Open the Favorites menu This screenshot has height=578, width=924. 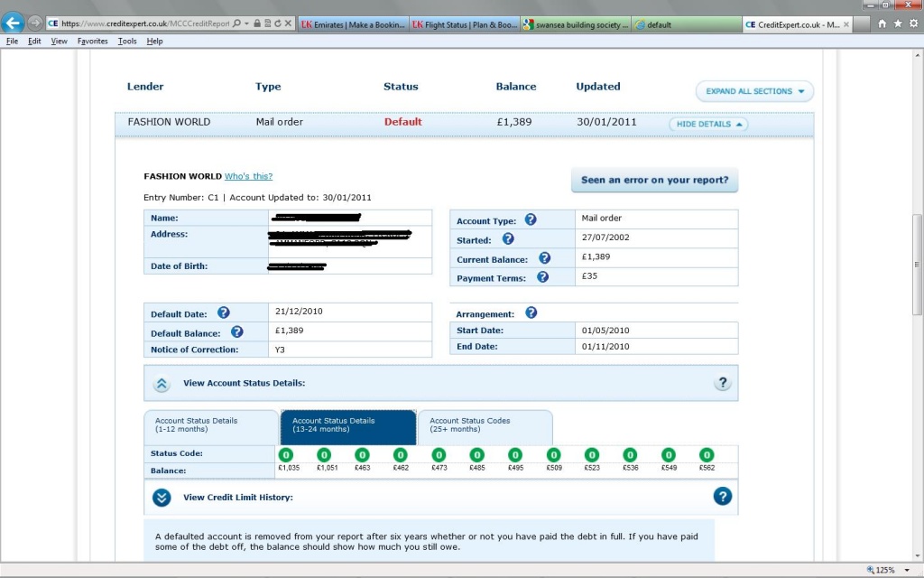click(92, 42)
